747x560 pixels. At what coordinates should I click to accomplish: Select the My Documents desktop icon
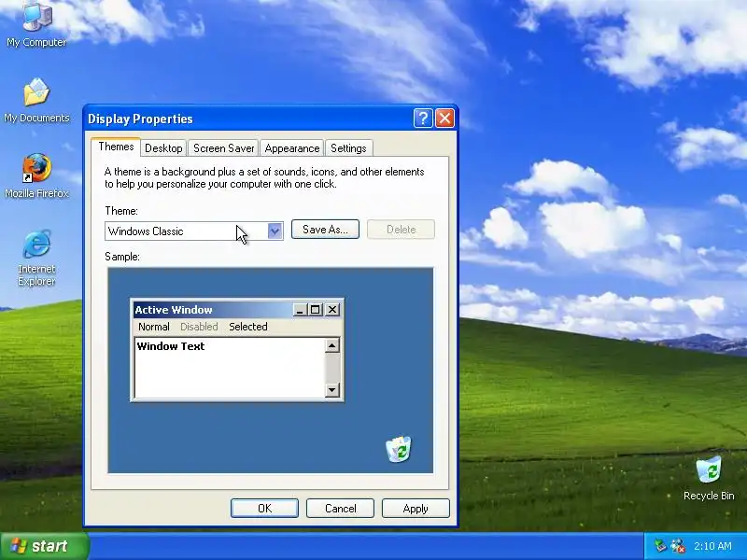click(36, 101)
